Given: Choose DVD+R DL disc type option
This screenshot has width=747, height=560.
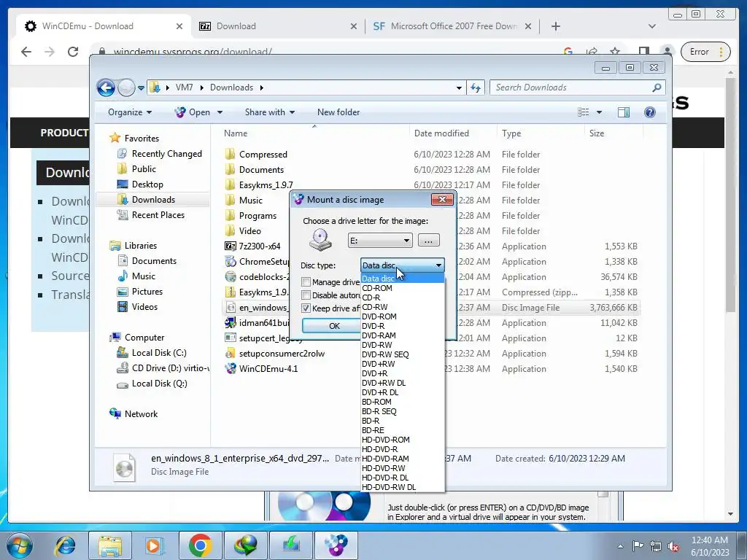Looking at the screenshot, I should (x=379, y=392).
